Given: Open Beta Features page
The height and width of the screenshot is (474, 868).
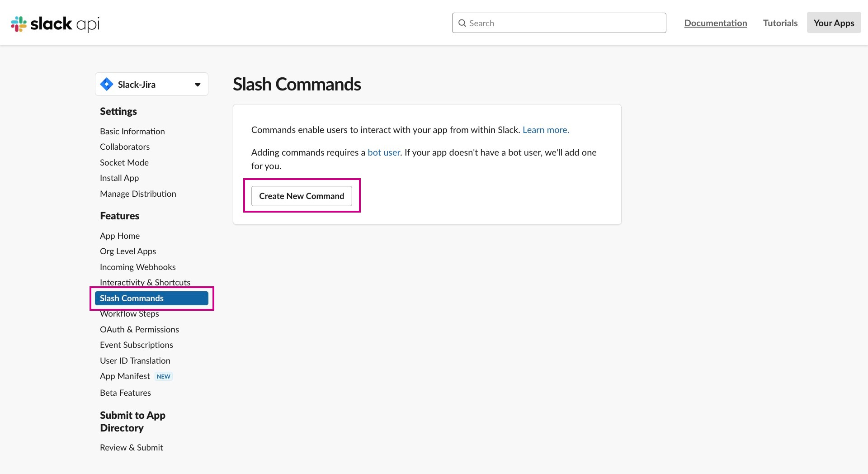Looking at the screenshot, I should tap(125, 393).
